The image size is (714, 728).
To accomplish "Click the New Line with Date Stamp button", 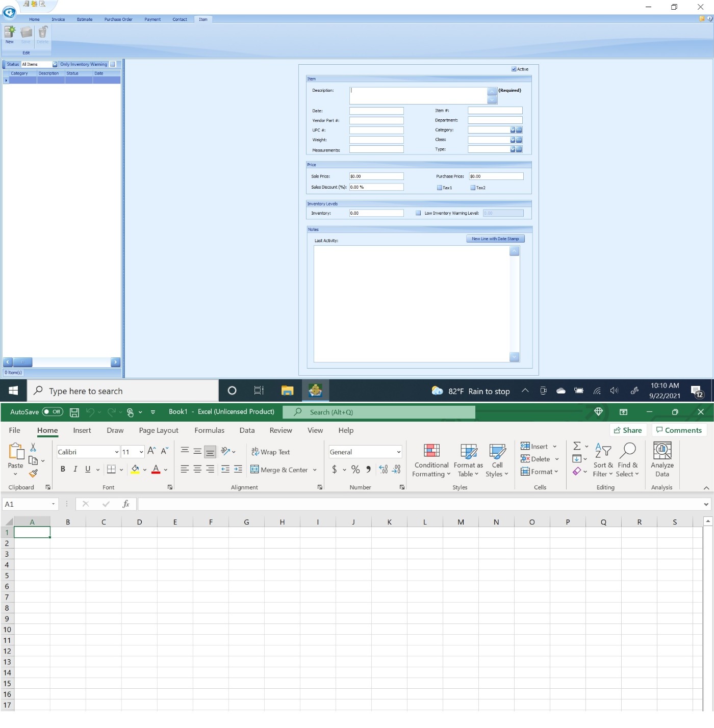I will pyautogui.click(x=495, y=239).
